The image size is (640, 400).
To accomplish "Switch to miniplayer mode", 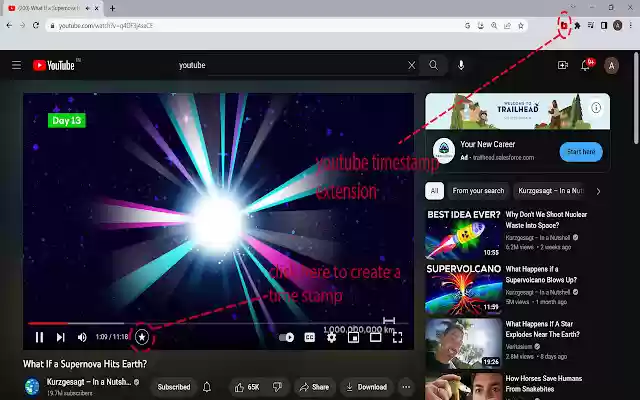I will click(x=353, y=337).
